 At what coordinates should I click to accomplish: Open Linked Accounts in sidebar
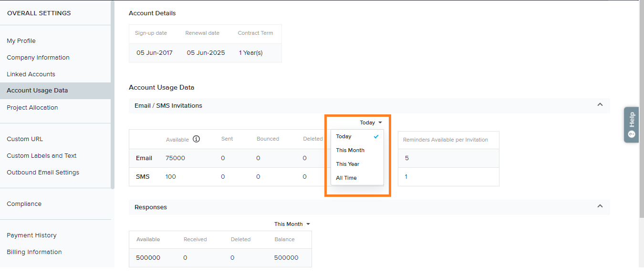click(x=31, y=74)
